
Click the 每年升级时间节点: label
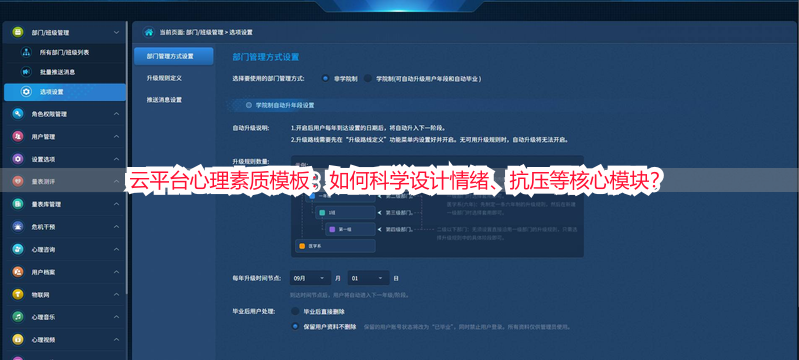coord(256,278)
